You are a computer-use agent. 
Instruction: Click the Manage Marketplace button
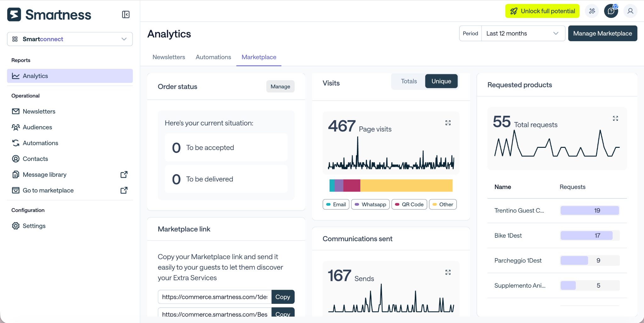point(602,33)
